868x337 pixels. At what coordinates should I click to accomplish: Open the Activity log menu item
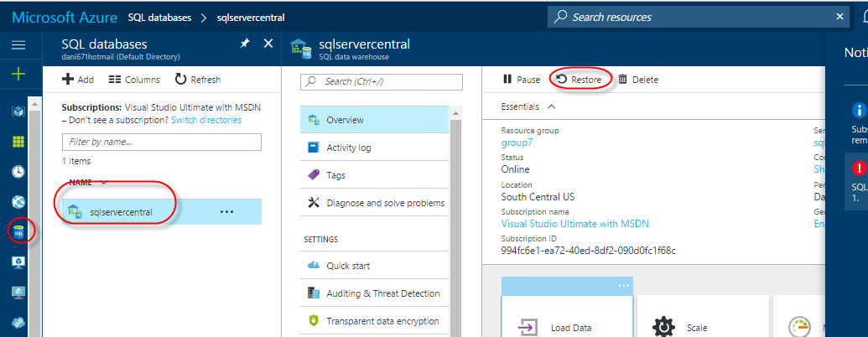click(348, 148)
